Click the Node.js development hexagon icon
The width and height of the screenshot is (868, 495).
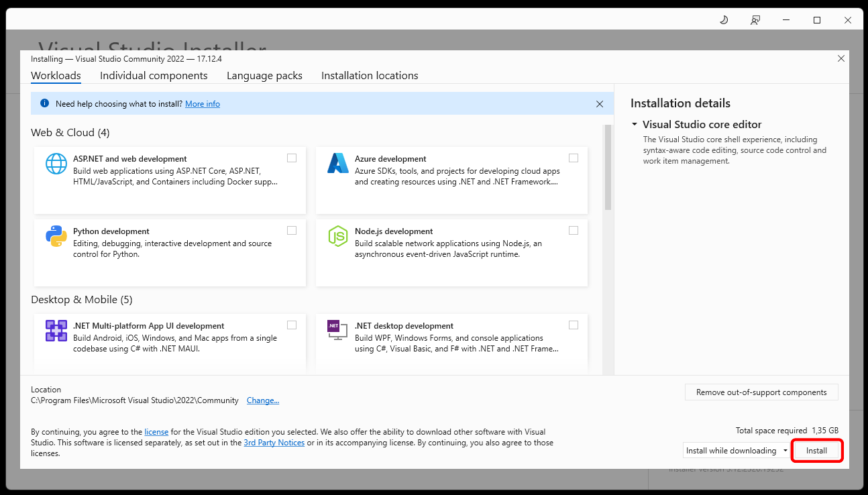(x=337, y=236)
